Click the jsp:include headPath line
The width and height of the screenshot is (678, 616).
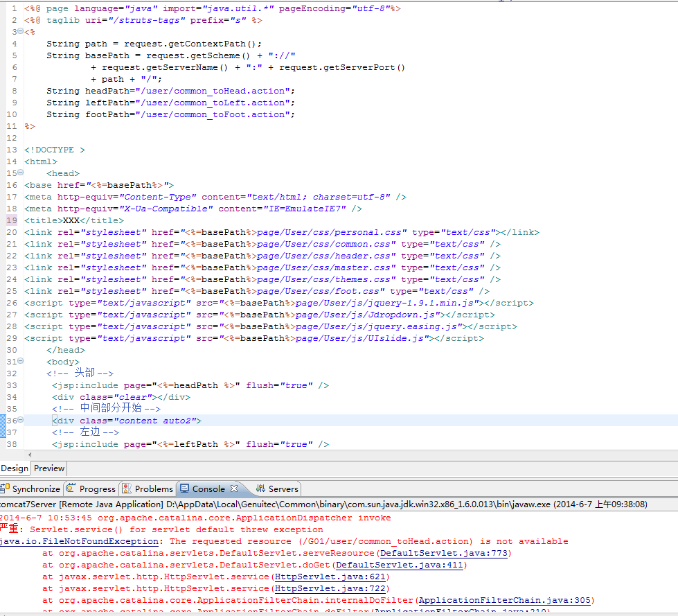190,385
